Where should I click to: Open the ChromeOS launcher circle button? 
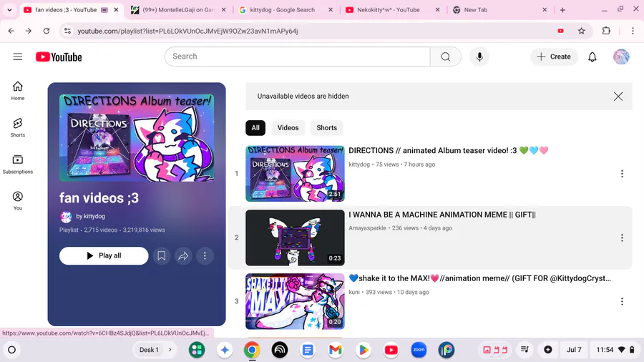[x=12, y=350]
